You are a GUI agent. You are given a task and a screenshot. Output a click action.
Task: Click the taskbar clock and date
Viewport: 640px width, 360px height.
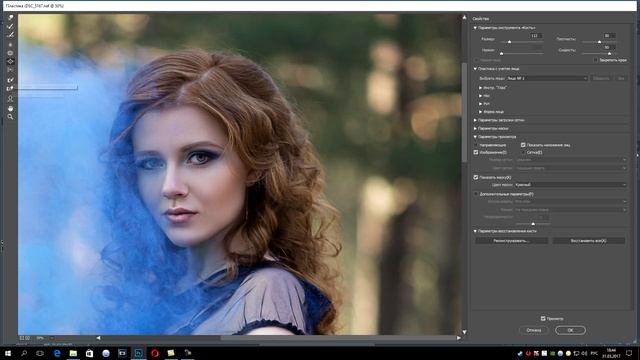pyautogui.click(x=611, y=353)
